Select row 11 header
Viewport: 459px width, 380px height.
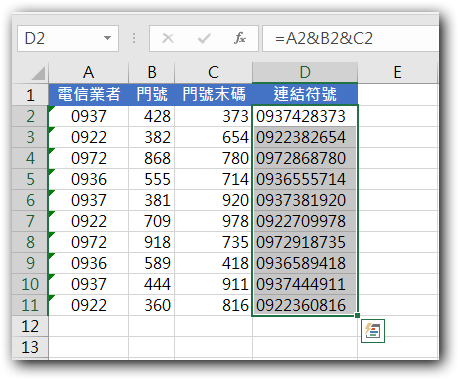pyautogui.click(x=30, y=305)
